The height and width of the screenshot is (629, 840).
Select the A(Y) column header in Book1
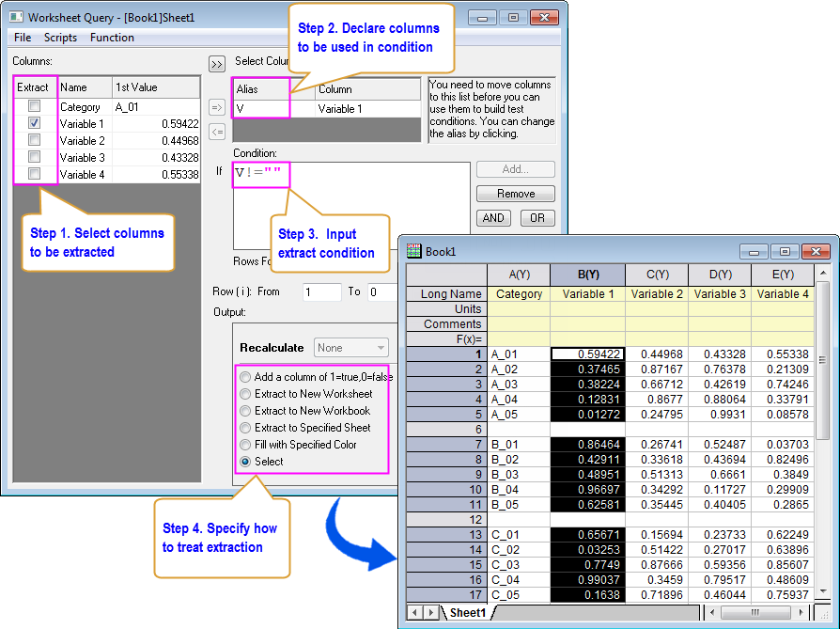point(519,275)
